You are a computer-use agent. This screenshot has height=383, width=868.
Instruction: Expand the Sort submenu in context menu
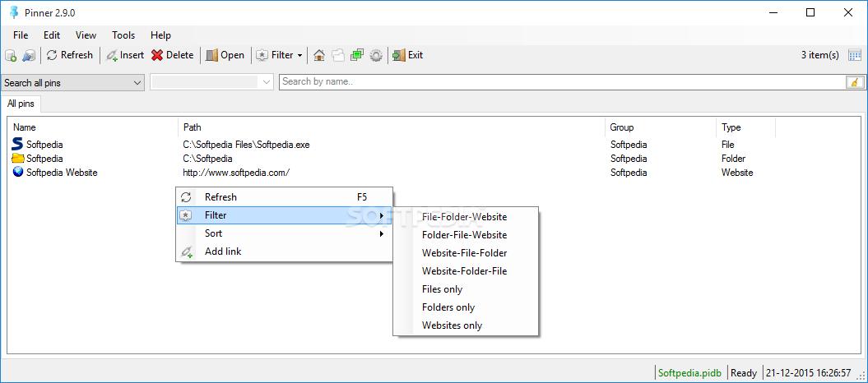(x=284, y=233)
